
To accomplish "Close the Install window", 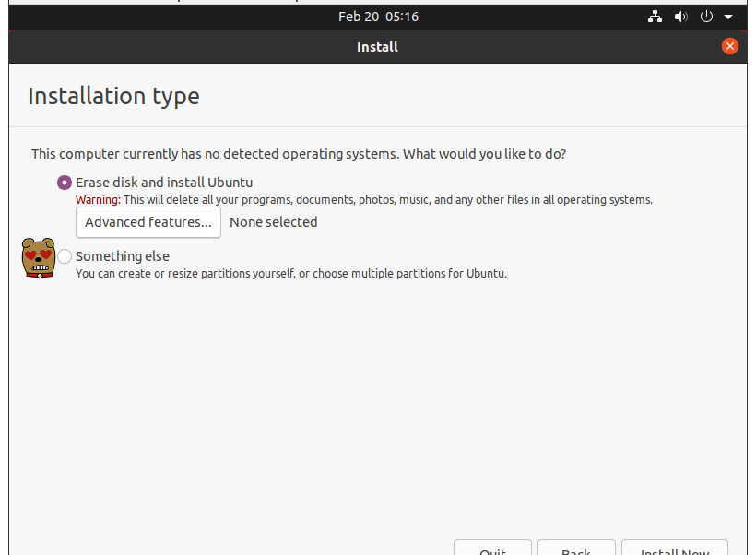I will [x=729, y=46].
